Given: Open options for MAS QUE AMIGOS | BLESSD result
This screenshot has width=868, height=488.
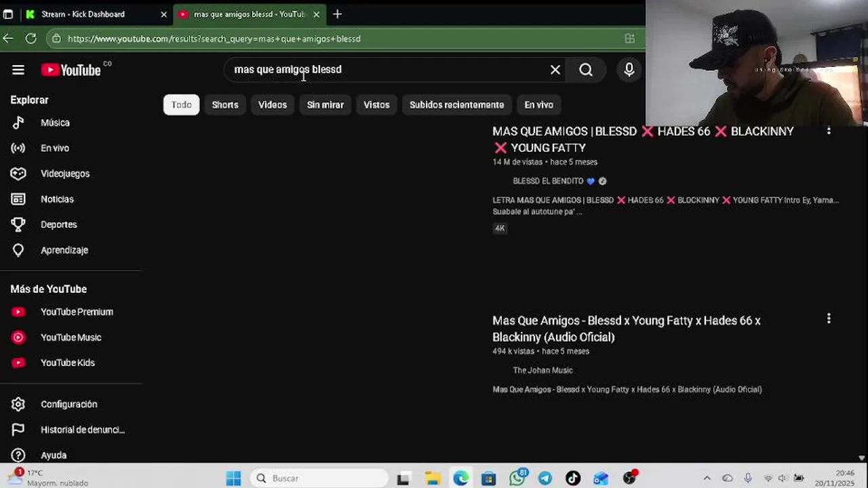Looking at the screenshot, I should [x=829, y=131].
